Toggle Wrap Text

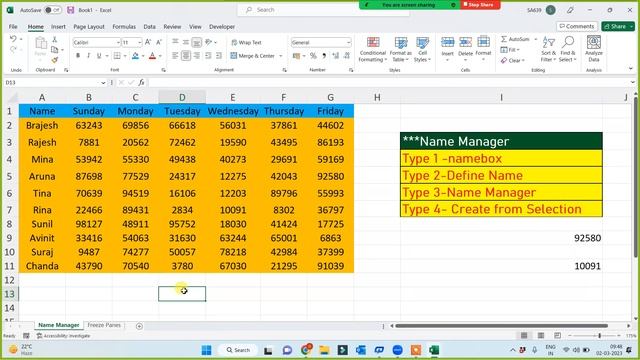(246, 42)
